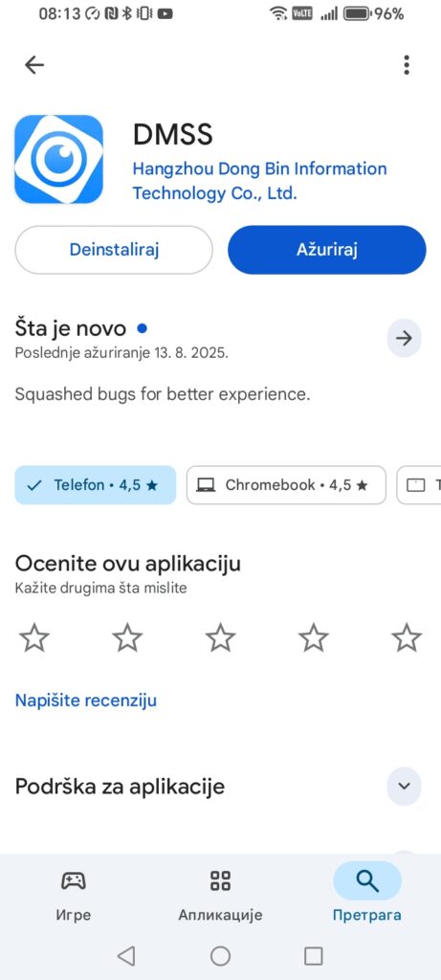This screenshot has width=441, height=980.
Task: Tap the Deinstaliraj button
Action: coord(114,250)
